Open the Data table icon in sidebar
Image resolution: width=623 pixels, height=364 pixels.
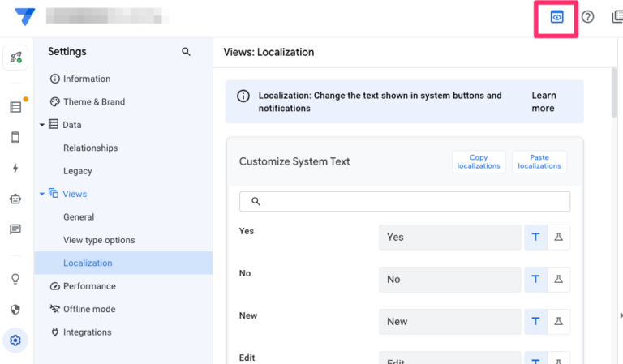pyautogui.click(x=15, y=107)
